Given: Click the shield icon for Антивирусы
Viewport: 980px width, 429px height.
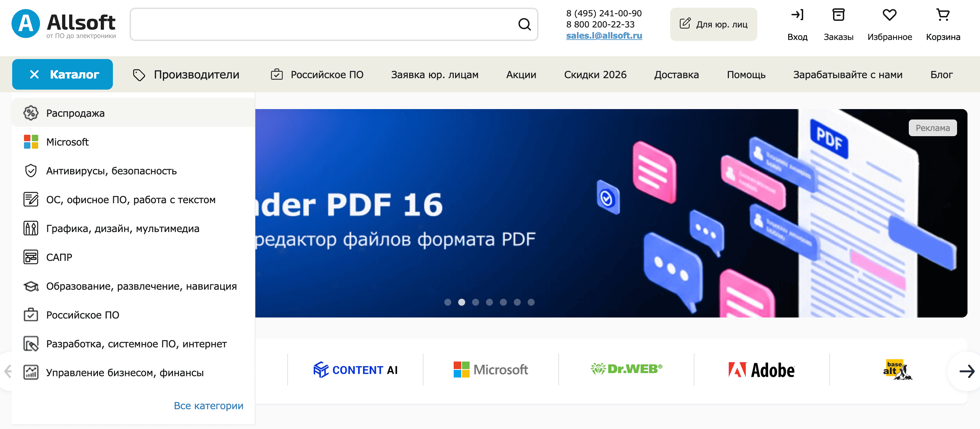Looking at the screenshot, I should [x=31, y=171].
